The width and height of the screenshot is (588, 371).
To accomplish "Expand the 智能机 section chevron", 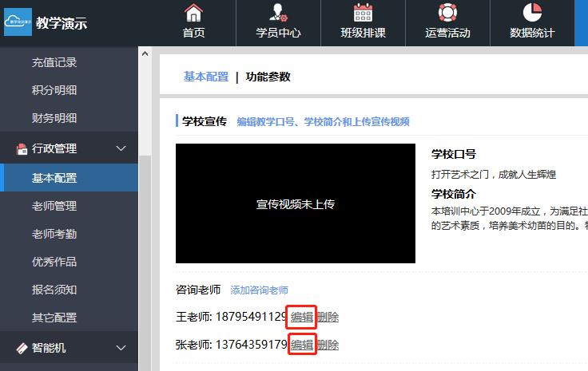I will pyautogui.click(x=121, y=348).
